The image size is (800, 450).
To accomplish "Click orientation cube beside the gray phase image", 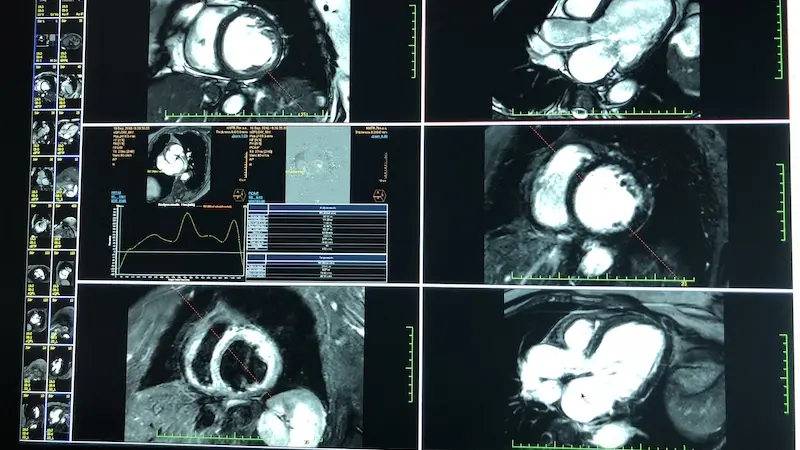I will tap(379, 195).
